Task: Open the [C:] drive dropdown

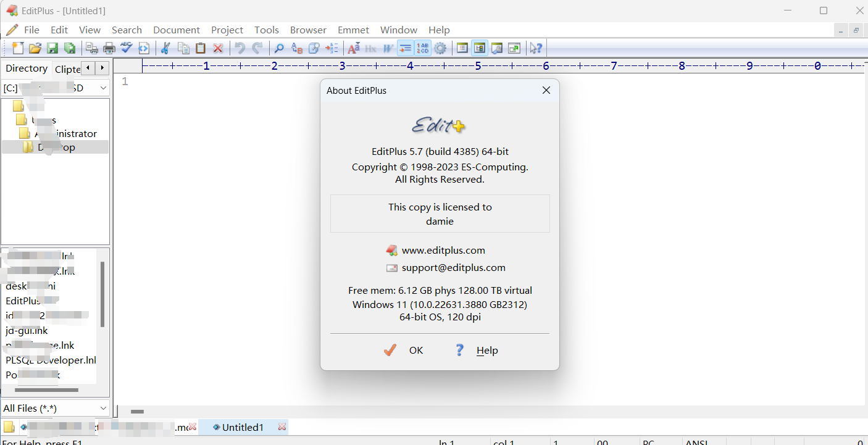Action: pos(56,88)
